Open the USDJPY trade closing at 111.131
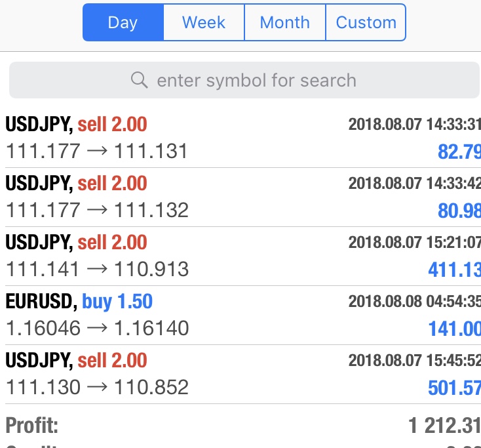Viewport: 481px width, 448px height. [240, 138]
